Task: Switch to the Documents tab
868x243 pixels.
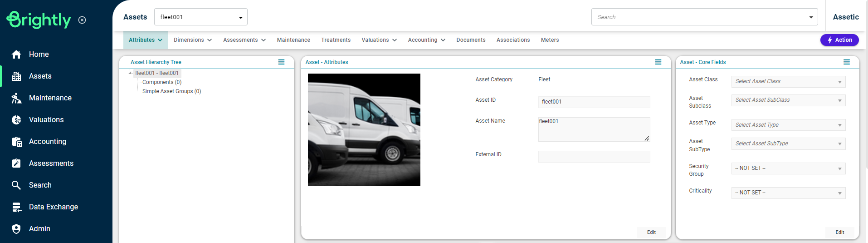Action: click(x=471, y=40)
